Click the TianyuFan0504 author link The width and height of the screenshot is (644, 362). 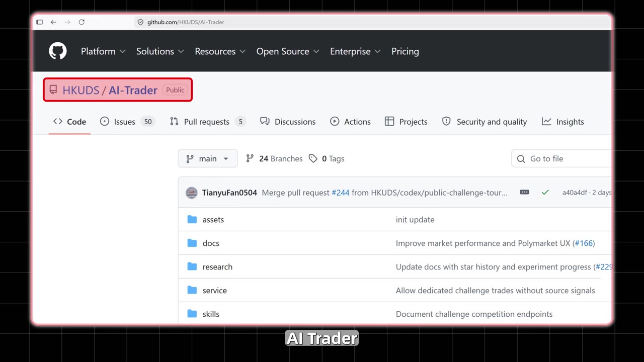[229, 193]
